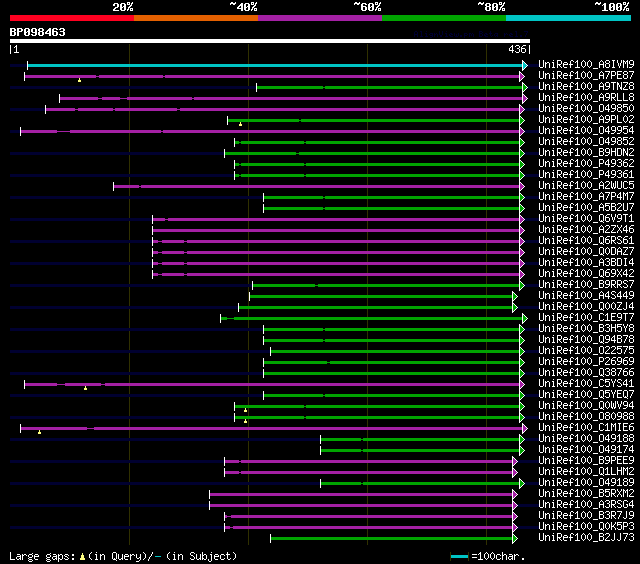Click the start tick of the A2WUC5 alignment
The width and height of the screenshot is (640, 564).
pos(113,186)
